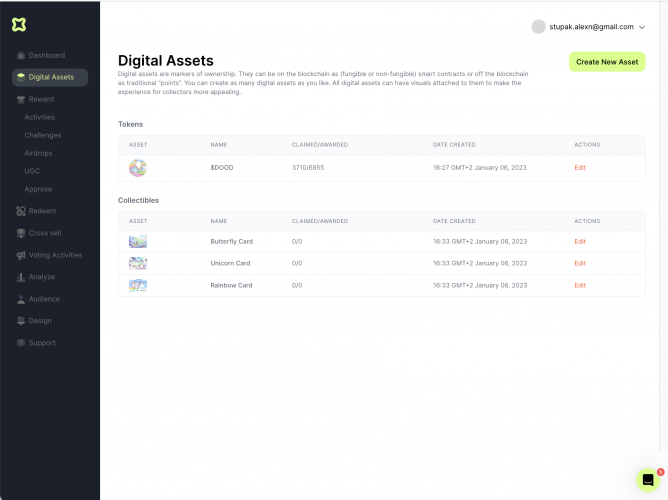Click the Design icon in sidebar
Image resolution: width=668 pixels, height=500 pixels.
click(20, 321)
